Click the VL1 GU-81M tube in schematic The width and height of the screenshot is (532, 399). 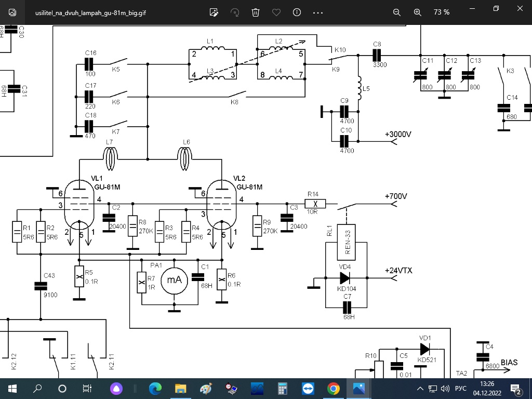79,208
